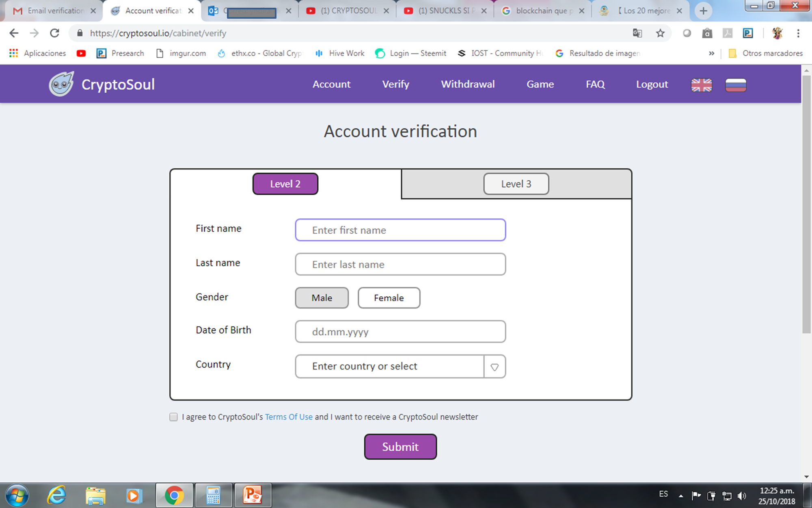
Task: Open the Account menu item
Action: (331, 84)
